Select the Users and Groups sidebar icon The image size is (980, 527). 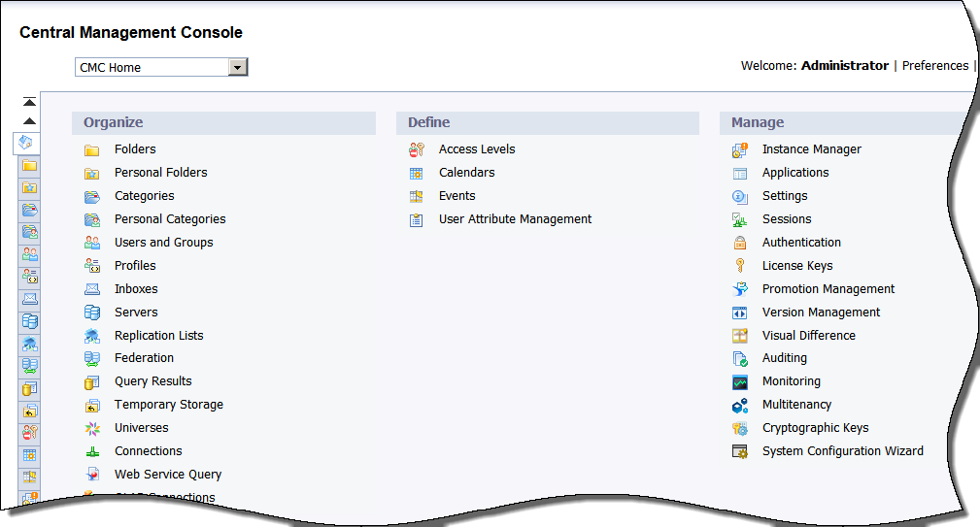[x=29, y=254]
